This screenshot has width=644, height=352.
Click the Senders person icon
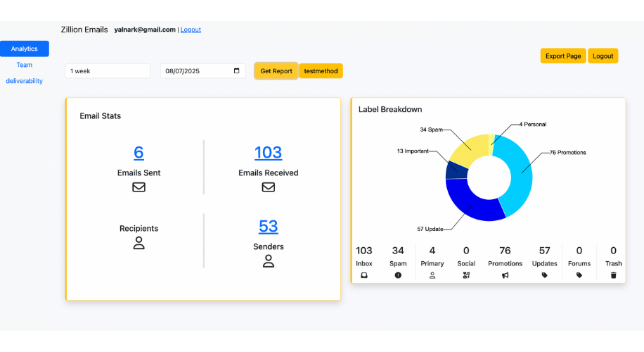pos(268,261)
